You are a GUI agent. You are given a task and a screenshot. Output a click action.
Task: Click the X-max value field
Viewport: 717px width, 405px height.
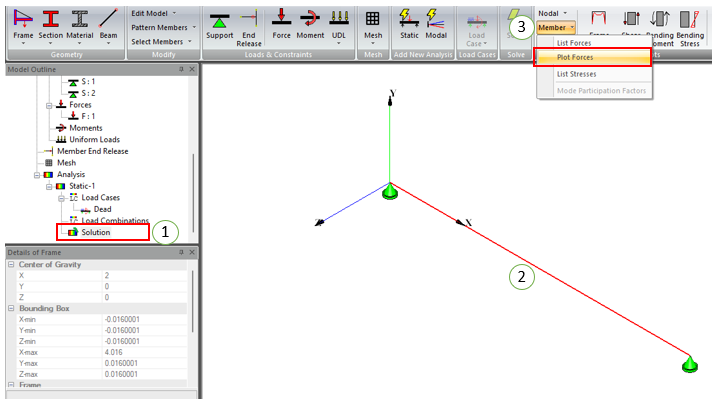[x=145, y=352]
